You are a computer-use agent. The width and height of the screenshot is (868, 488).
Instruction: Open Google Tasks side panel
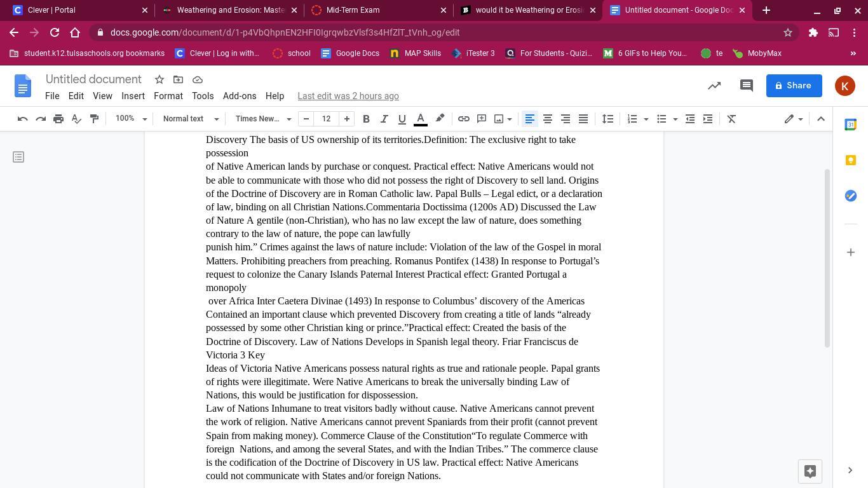(851, 196)
